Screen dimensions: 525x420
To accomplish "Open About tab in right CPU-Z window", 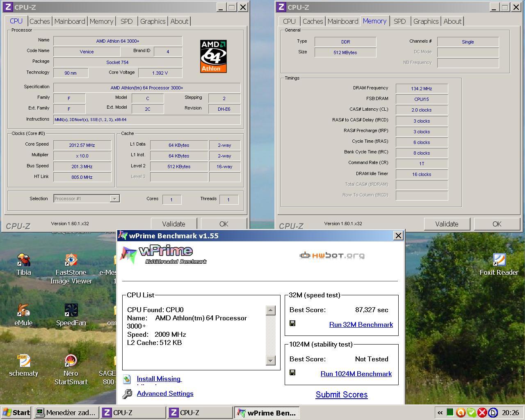I will click(x=452, y=21).
